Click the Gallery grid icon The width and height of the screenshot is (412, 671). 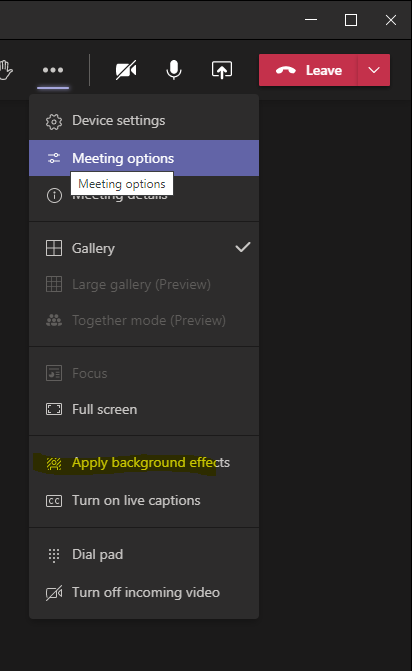click(54, 248)
